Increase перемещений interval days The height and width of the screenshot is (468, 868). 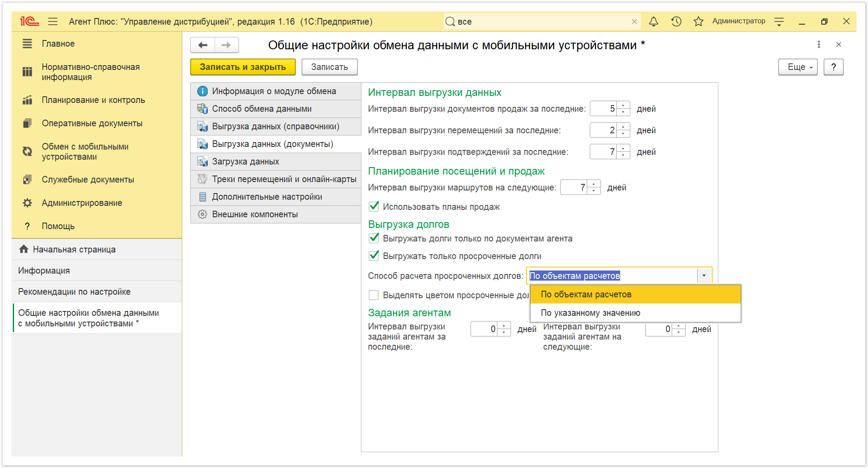(623, 127)
